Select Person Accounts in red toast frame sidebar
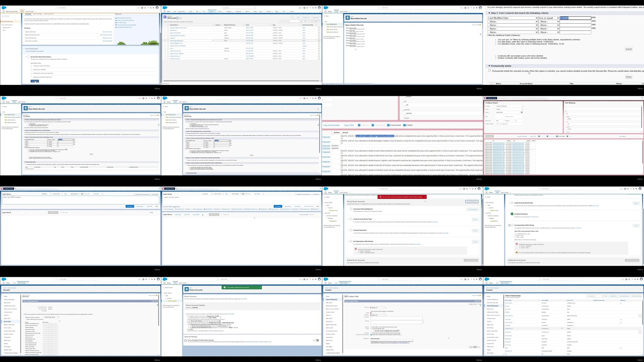644x362 pixels. point(334,210)
